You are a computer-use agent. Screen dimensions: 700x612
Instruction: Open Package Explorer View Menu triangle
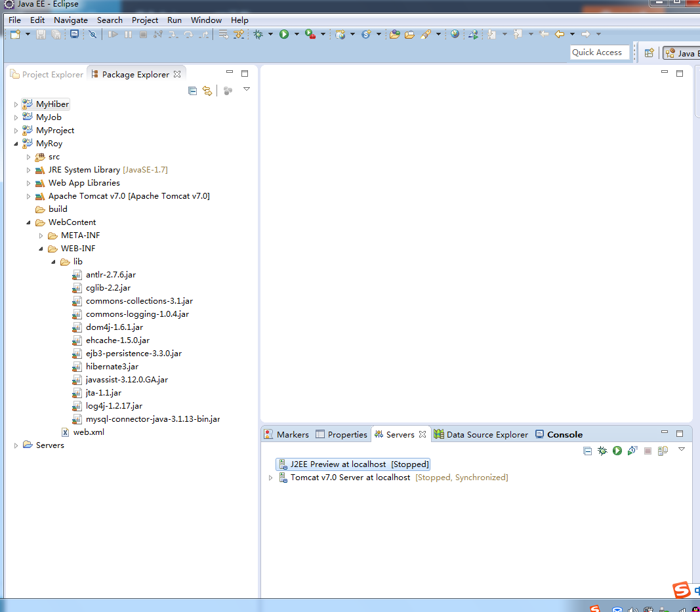[x=247, y=89]
